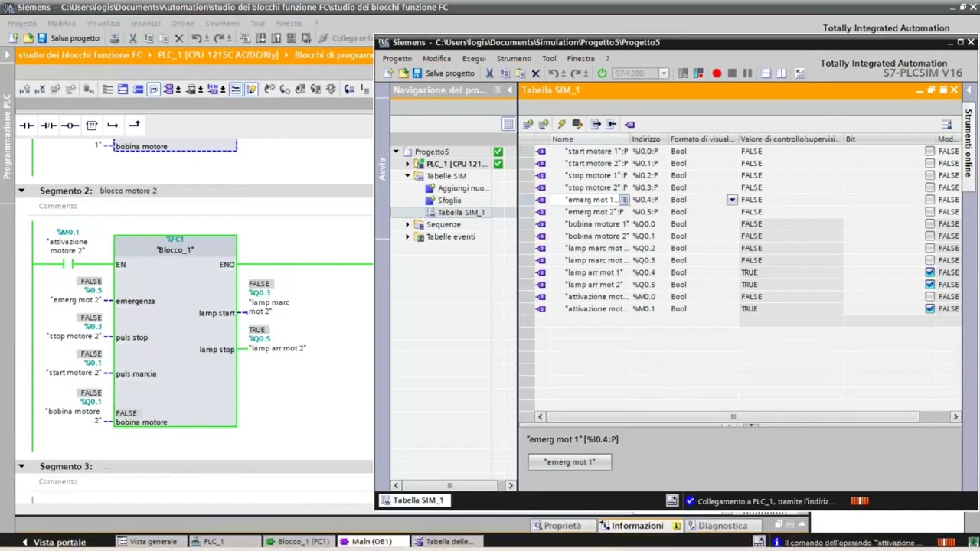
Task: Tick the Bit checkbox for "start motore 2"
Action: [x=930, y=164]
